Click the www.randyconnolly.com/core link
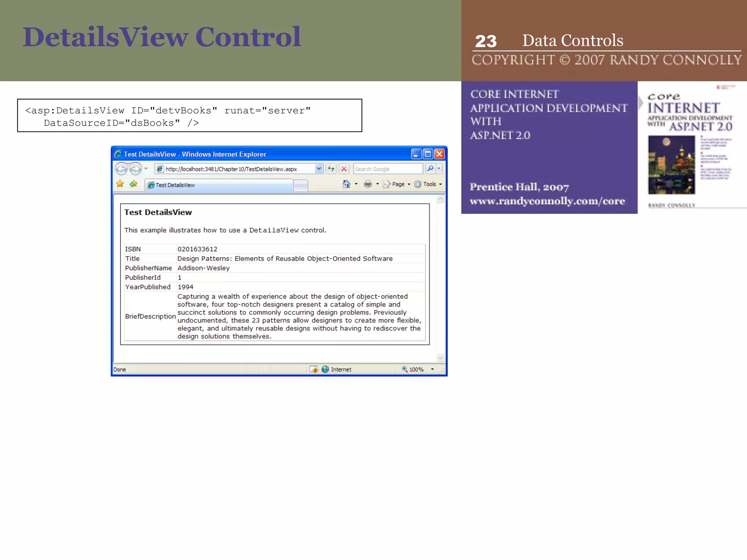This screenshot has height=560, width=747. pyautogui.click(x=547, y=201)
